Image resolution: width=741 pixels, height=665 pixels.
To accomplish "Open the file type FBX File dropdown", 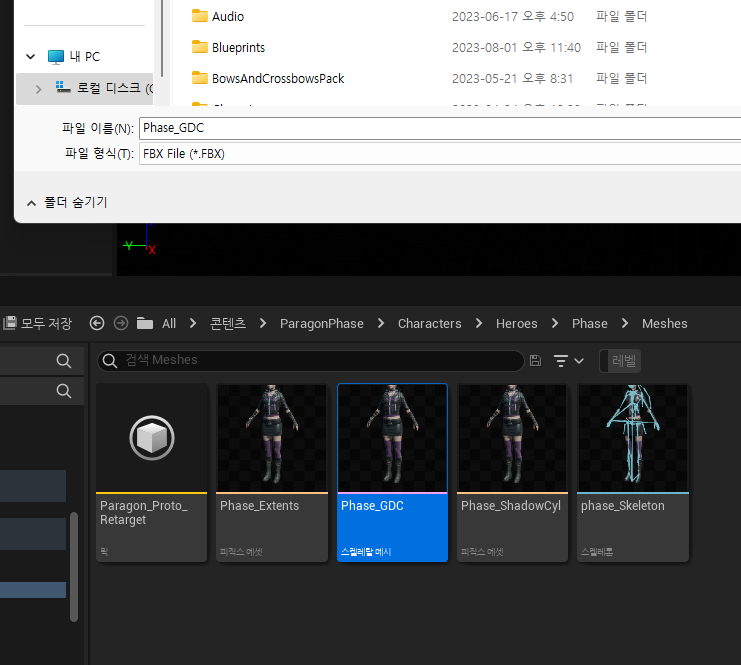I will point(440,154).
